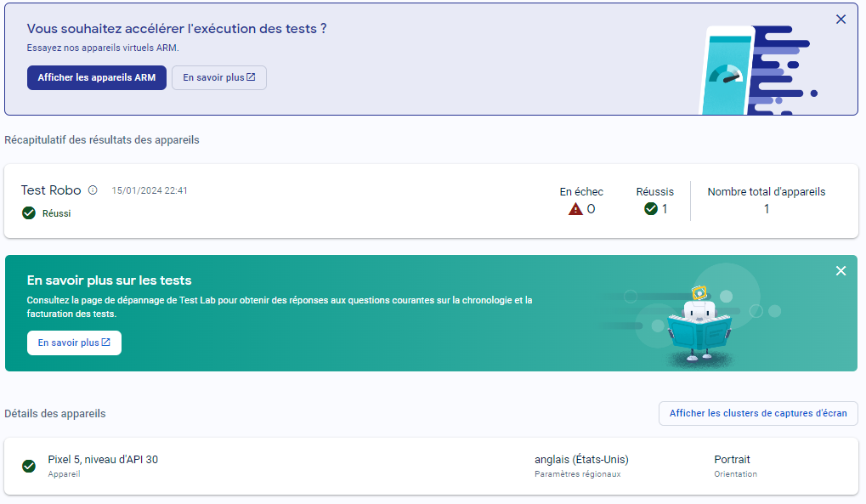This screenshot has height=504, width=866.
Task: Click the Portrait orientation value
Action: [x=732, y=460]
